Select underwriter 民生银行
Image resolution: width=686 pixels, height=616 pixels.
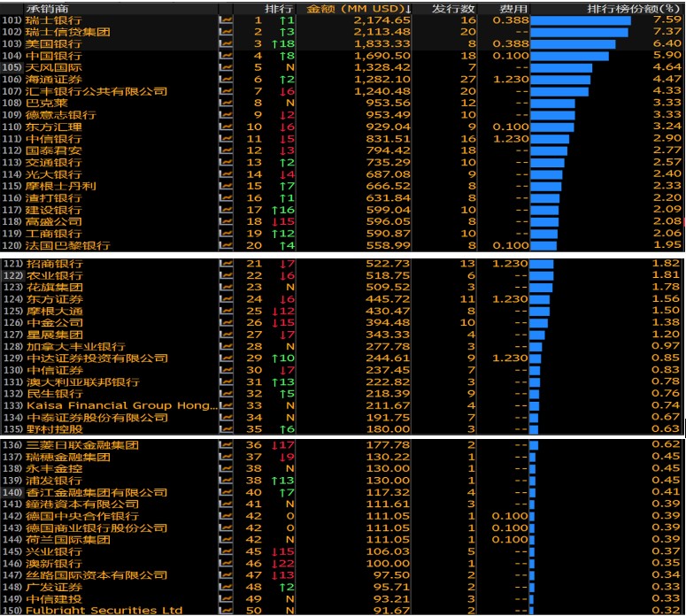click(x=54, y=394)
